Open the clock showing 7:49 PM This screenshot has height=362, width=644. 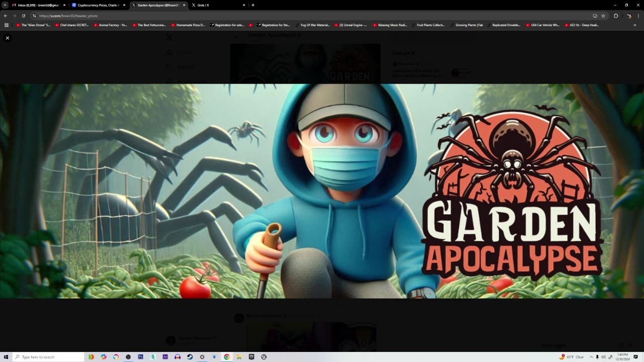click(x=624, y=357)
